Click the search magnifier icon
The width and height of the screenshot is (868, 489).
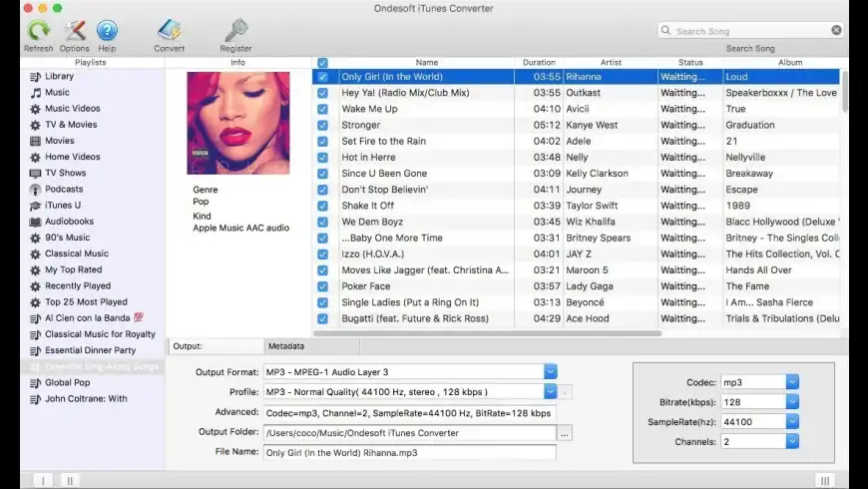(665, 31)
